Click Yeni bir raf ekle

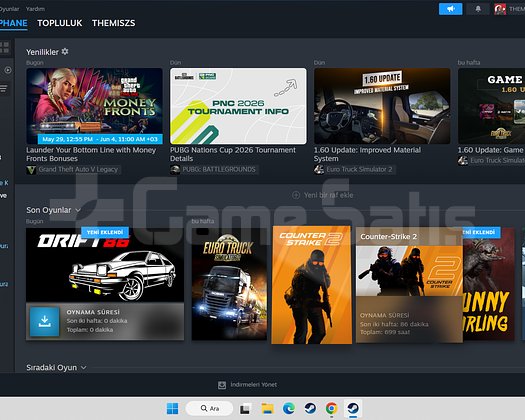(328, 195)
